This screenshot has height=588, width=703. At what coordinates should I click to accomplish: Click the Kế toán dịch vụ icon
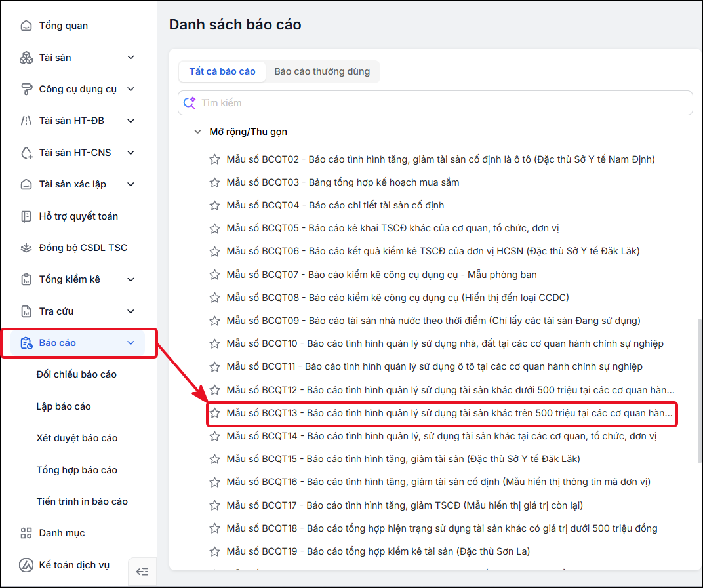[26, 565]
